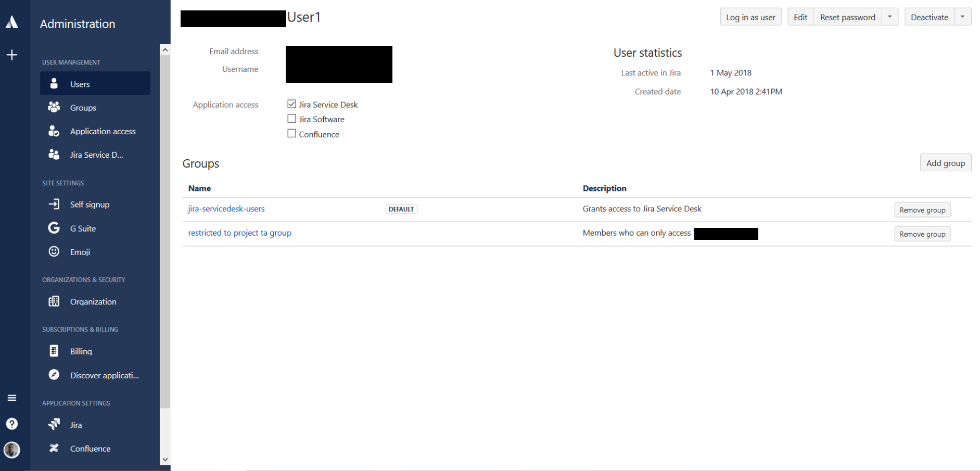The width and height of the screenshot is (980, 471).
Task: Open the help question mark icon
Action: click(x=12, y=424)
